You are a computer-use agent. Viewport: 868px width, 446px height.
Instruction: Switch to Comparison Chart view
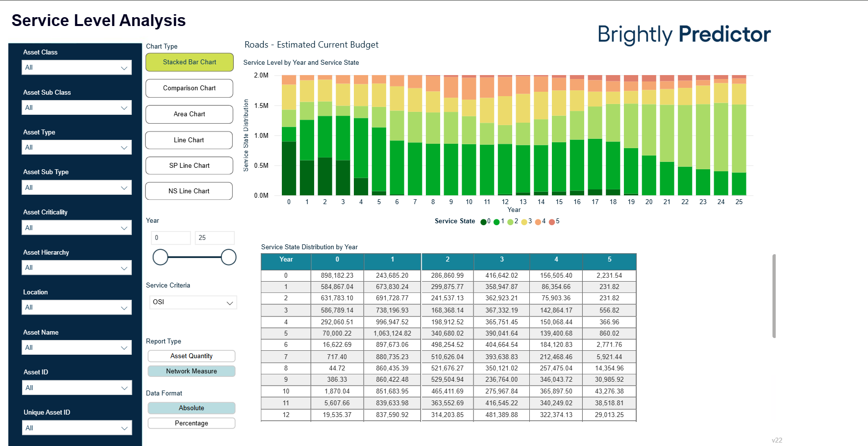(x=189, y=88)
